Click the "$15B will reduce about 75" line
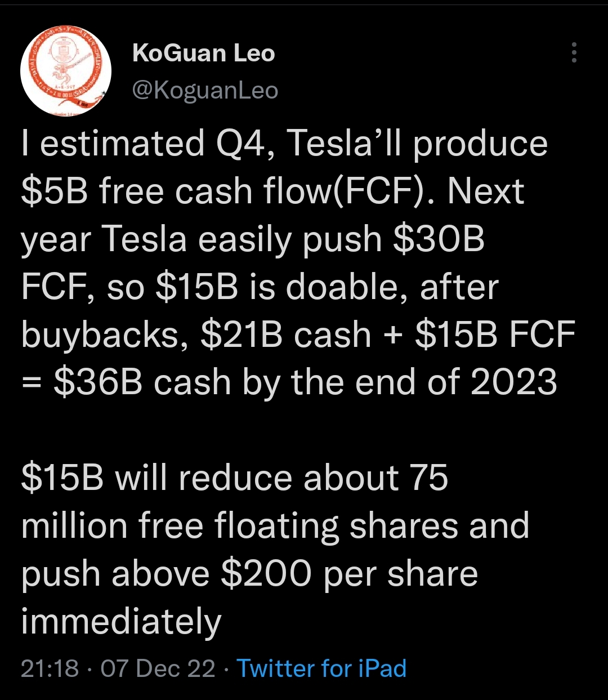The height and width of the screenshot is (700, 608). coord(235,479)
